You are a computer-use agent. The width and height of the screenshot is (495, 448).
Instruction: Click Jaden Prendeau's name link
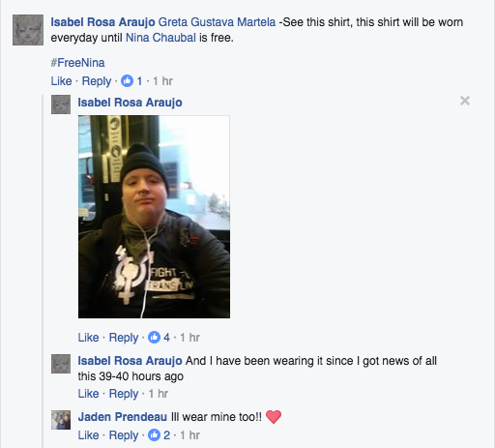123,417
